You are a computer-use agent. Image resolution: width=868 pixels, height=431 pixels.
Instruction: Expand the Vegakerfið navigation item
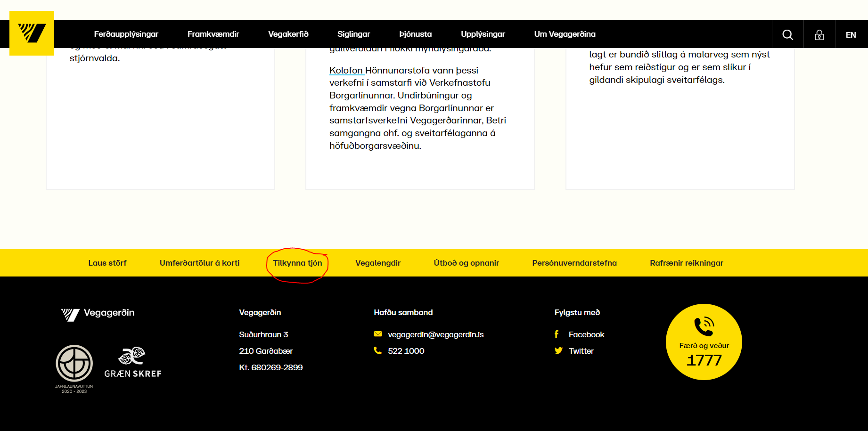288,34
